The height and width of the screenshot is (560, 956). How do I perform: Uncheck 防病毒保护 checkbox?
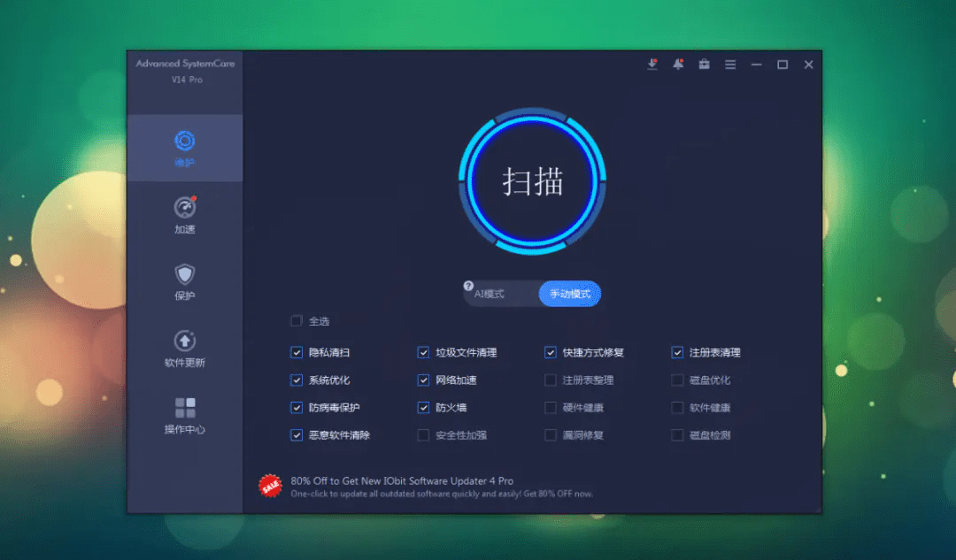tap(297, 407)
